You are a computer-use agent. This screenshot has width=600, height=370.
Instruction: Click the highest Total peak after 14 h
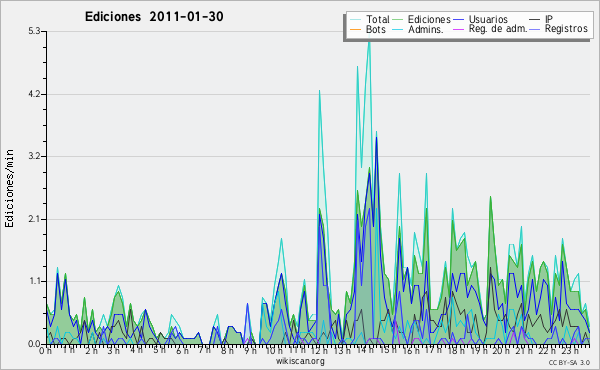[x=369, y=42]
